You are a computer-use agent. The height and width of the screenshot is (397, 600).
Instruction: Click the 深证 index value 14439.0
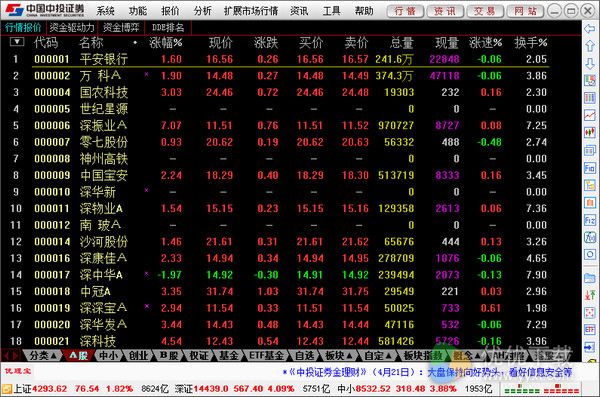coord(211,389)
